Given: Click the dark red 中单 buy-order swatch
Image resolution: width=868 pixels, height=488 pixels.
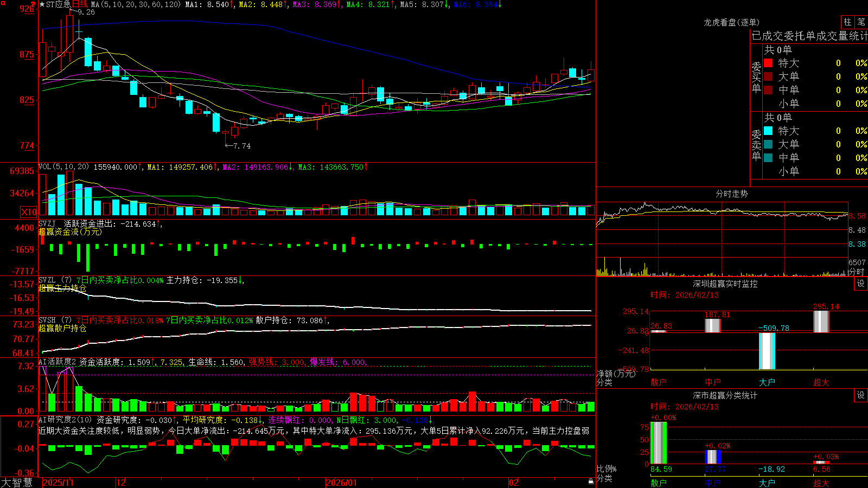Looking at the screenshot, I should pyautogui.click(x=768, y=90).
